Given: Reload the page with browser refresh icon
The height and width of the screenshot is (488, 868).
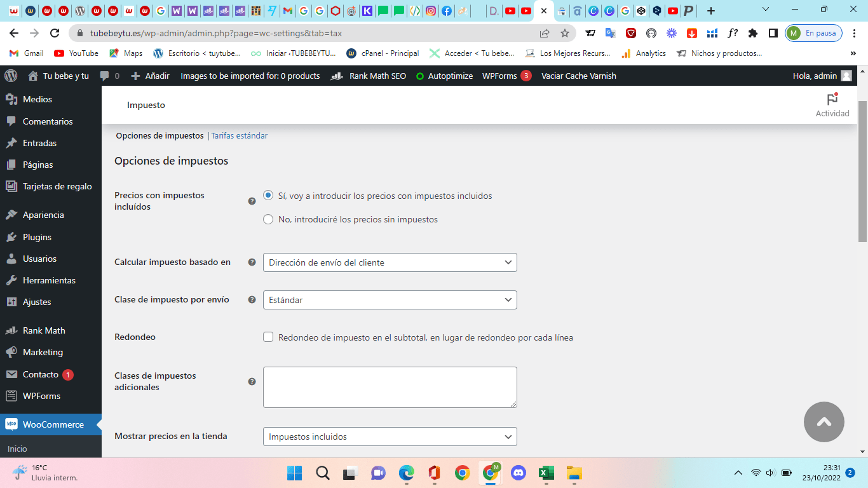Looking at the screenshot, I should (x=55, y=33).
